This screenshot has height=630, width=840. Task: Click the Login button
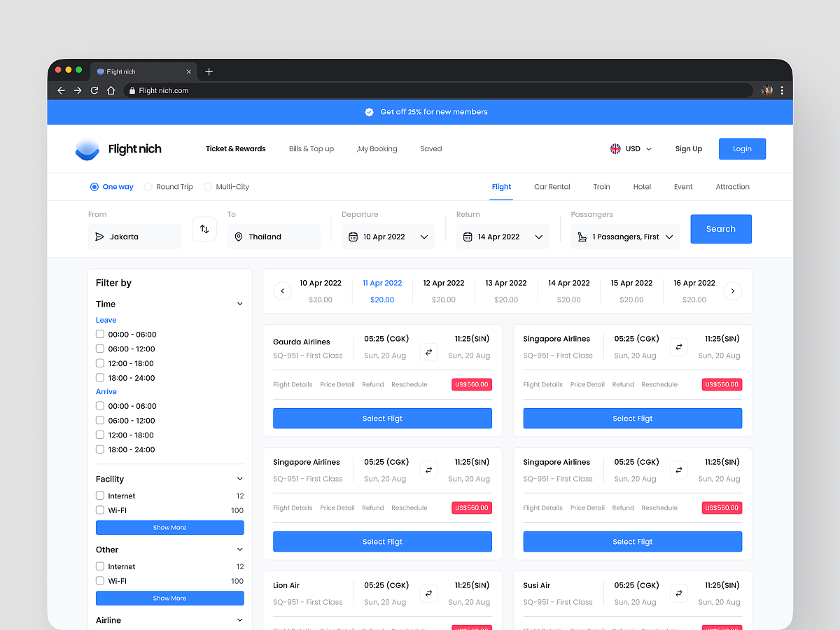click(x=742, y=148)
